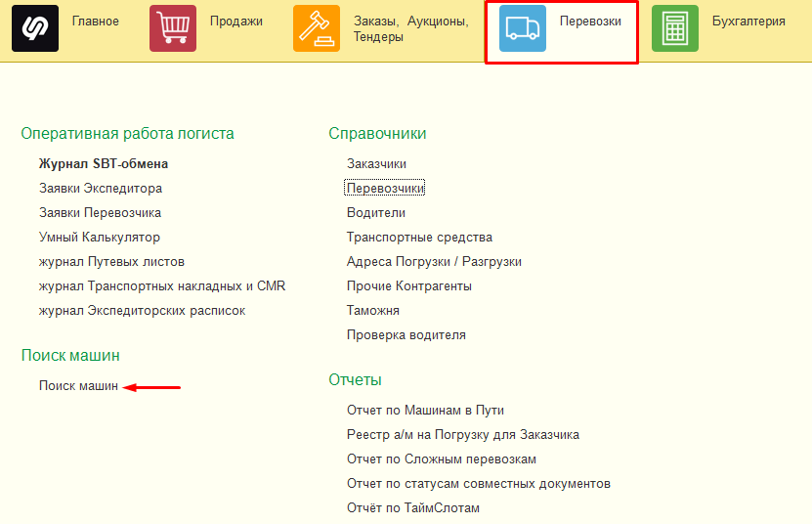
Task: Open the Таможня directory
Action: (373, 311)
